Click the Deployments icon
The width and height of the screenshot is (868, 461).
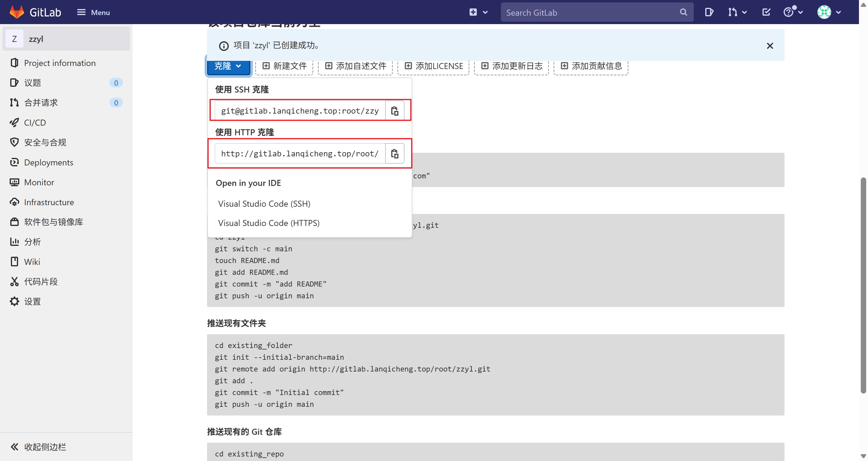[14, 162]
